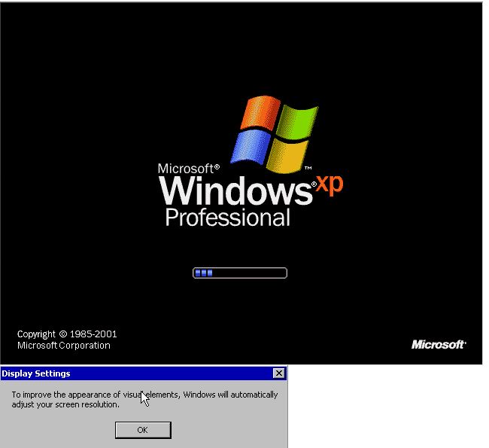This screenshot has height=448, width=489.
Task: Click the italic Microsoft logo at bottom right
Action: 439,345
